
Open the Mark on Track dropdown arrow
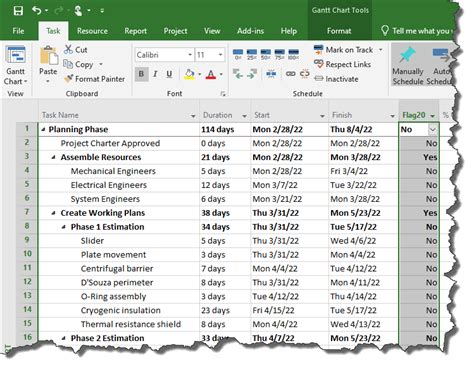click(381, 50)
